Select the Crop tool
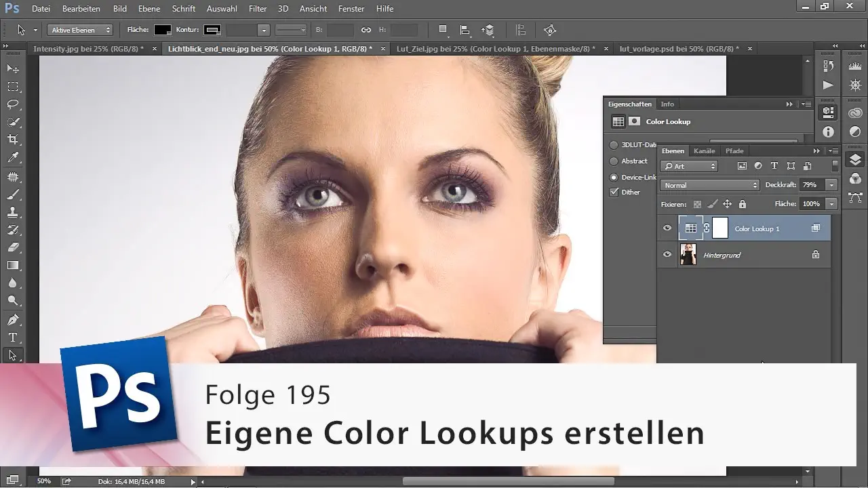Image resolution: width=868 pixels, height=488 pixels. coord(14,136)
